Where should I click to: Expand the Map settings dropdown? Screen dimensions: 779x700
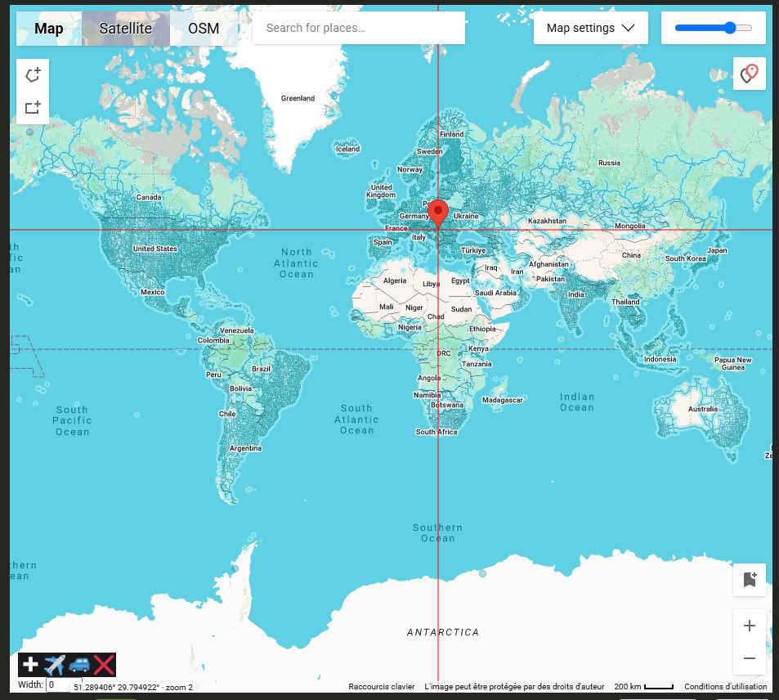coord(590,28)
